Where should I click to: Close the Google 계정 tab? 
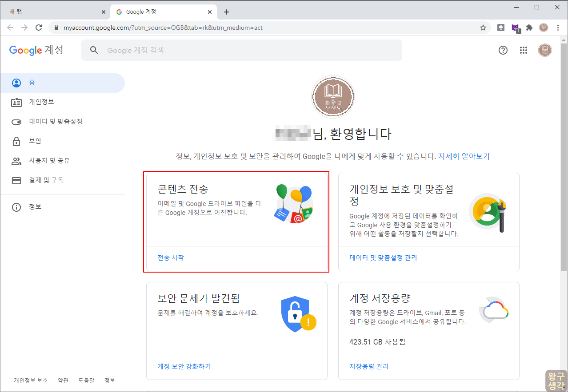[x=209, y=12]
